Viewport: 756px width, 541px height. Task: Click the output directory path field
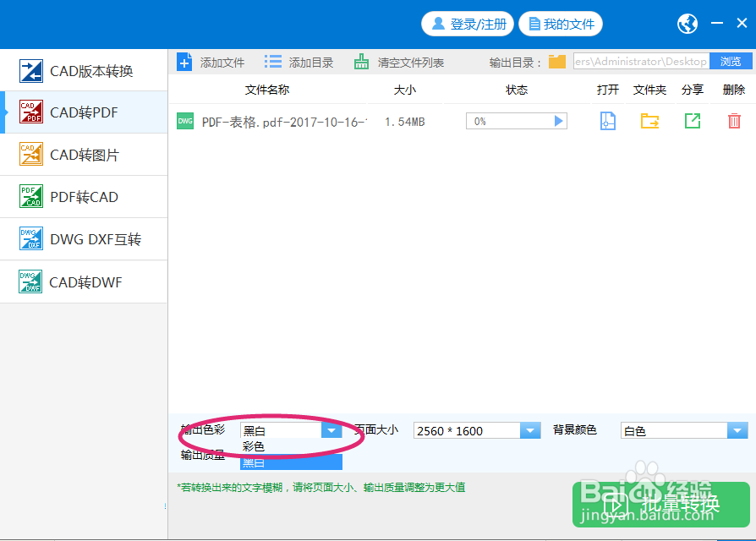[640, 61]
